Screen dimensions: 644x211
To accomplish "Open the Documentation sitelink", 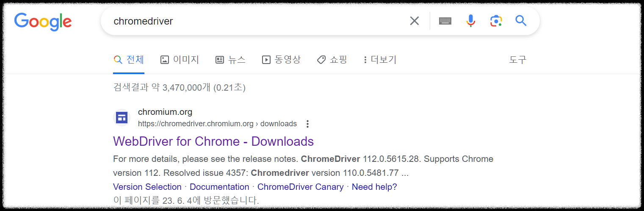I will click(x=219, y=187).
